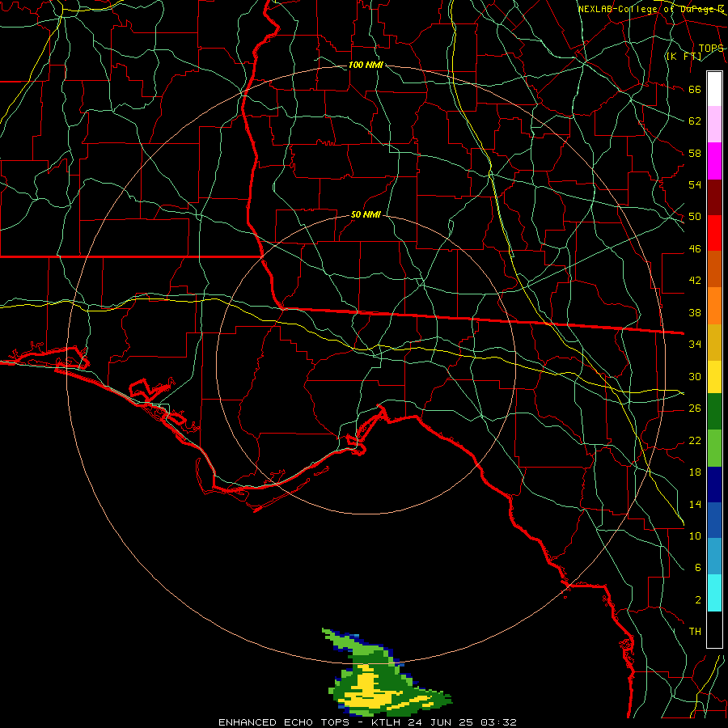Viewport: 728px width, 728px height.
Task: Click the '38' legend value
Action: point(695,312)
